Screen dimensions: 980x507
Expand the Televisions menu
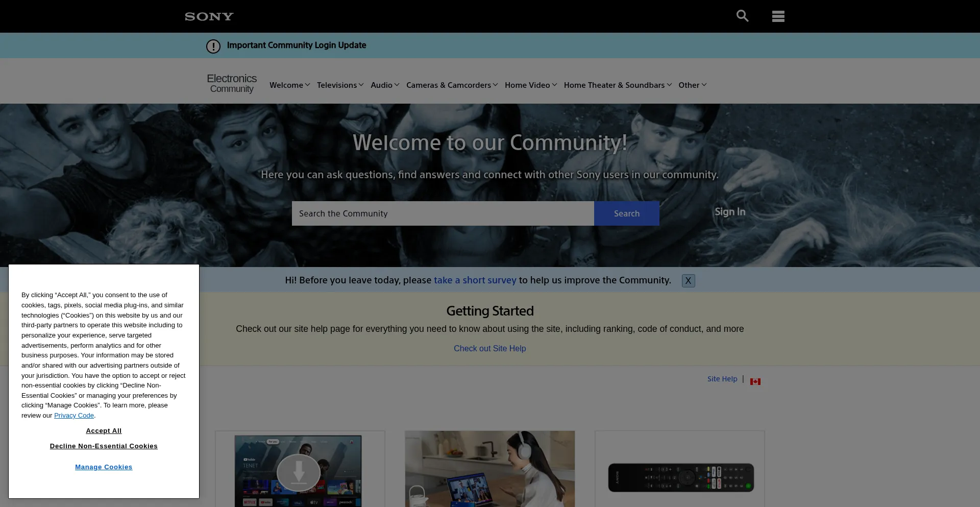[340, 85]
